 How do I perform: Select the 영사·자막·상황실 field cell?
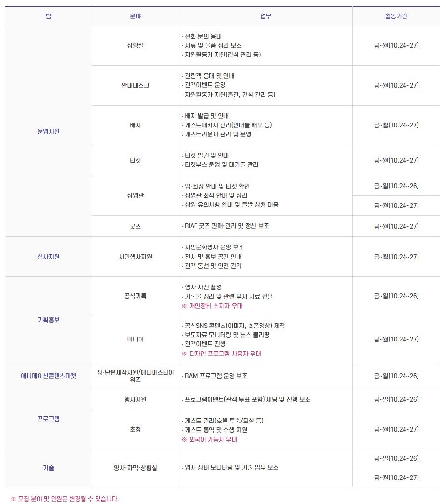[x=135, y=468]
